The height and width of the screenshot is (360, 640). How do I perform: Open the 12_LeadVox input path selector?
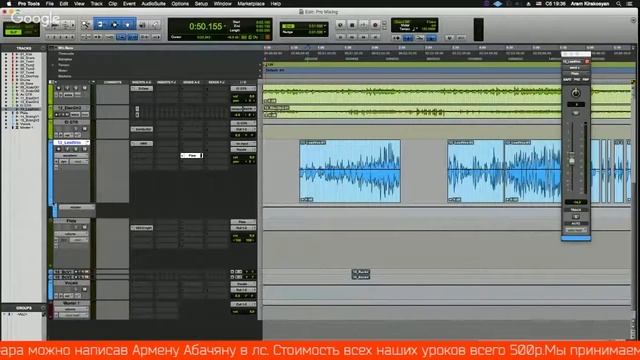[243, 144]
